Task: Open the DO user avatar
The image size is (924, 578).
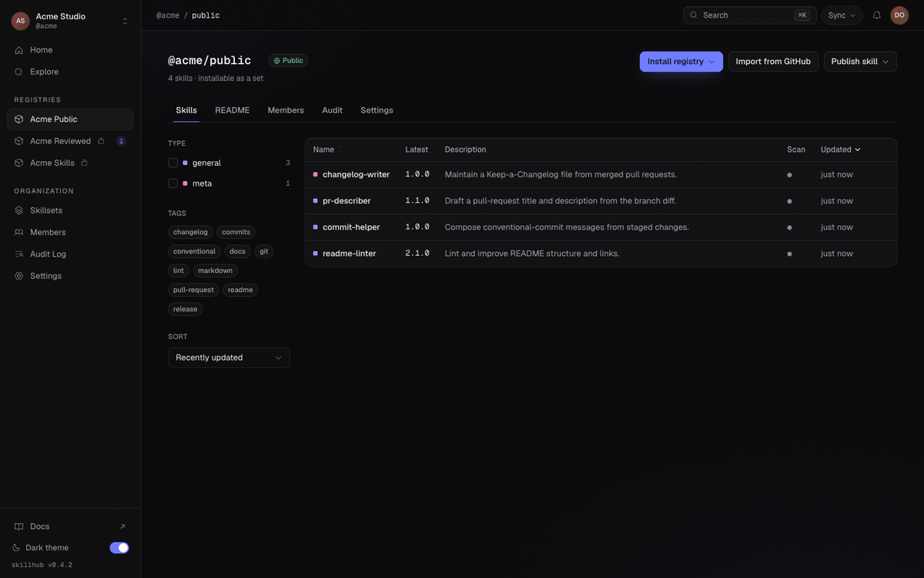Action: [x=899, y=15]
